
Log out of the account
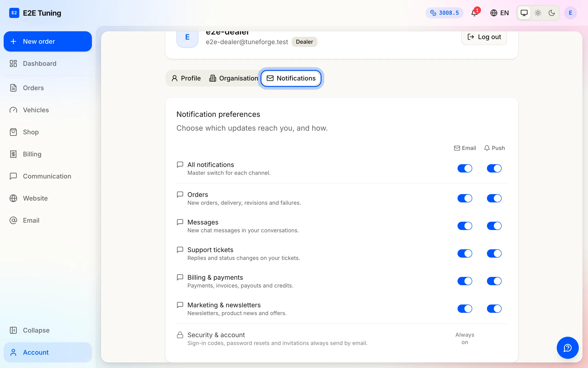coord(484,37)
